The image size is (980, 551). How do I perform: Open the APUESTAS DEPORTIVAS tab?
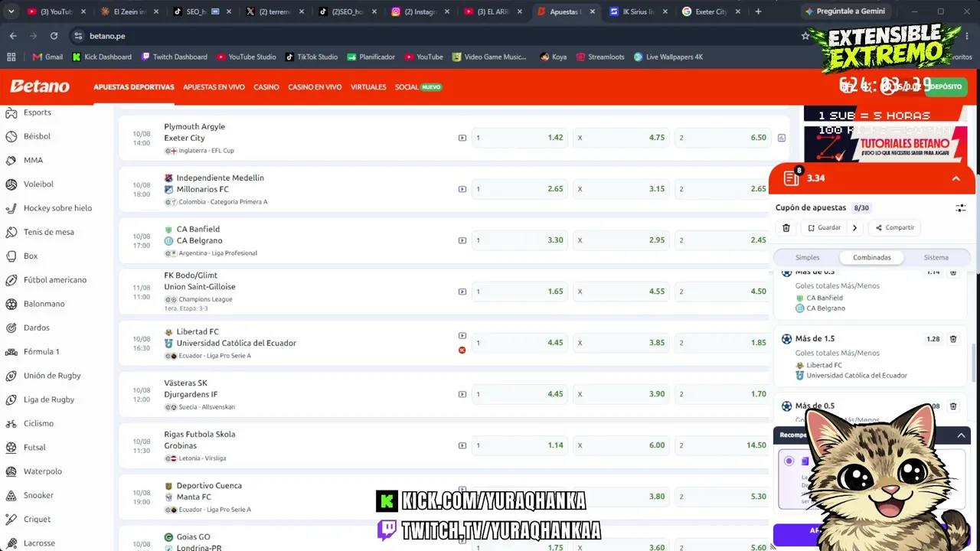pyautogui.click(x=134, y=87)
